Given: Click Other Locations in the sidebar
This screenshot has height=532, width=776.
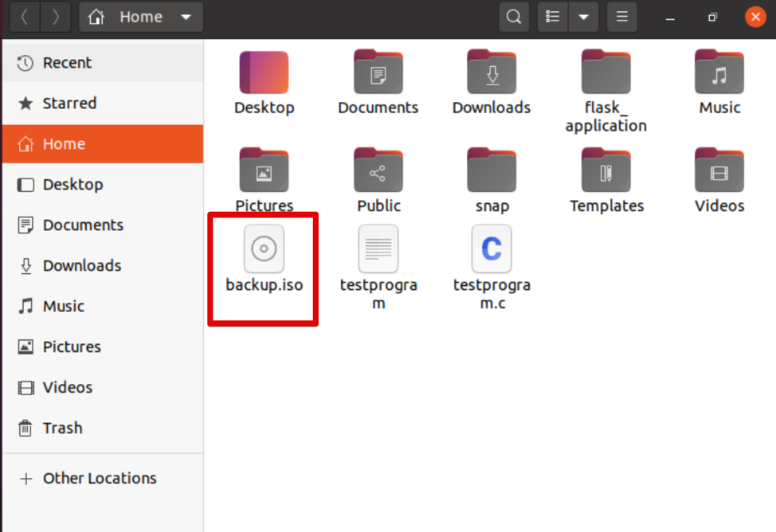Looking at the screenshot, I should (x=103, y=479).
